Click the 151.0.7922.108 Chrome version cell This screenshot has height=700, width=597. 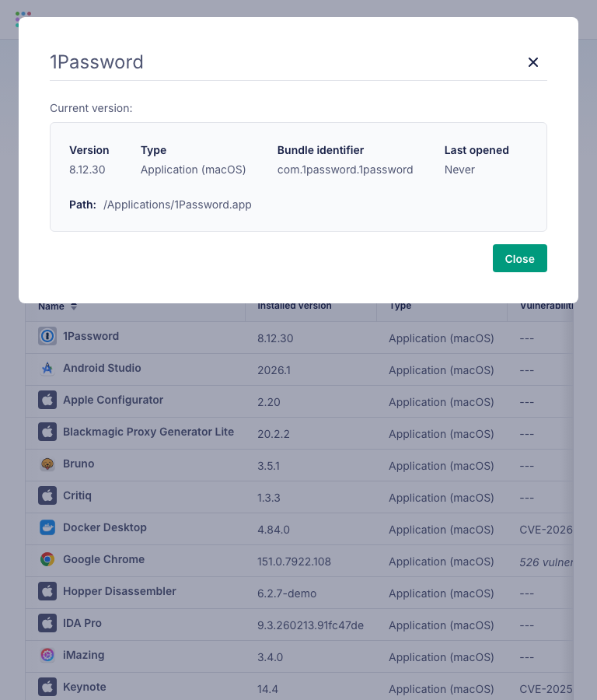[294, 562]
